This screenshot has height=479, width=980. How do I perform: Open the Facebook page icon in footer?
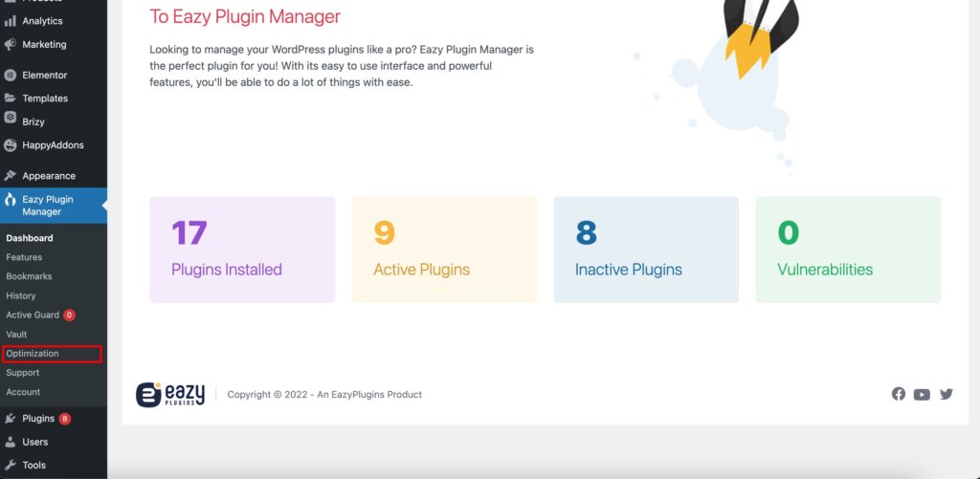[x=898, y=394]
